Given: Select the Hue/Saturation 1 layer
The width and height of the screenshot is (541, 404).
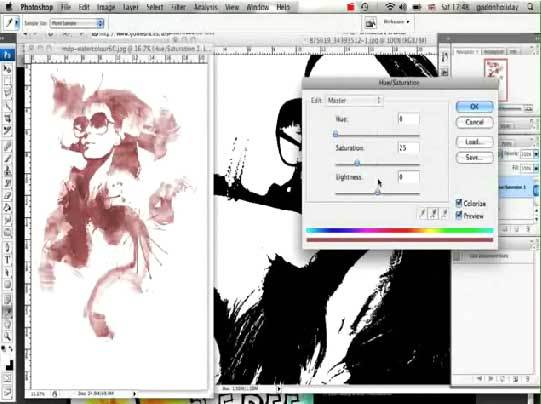Looking at the screenshot, I should [516, 187].
